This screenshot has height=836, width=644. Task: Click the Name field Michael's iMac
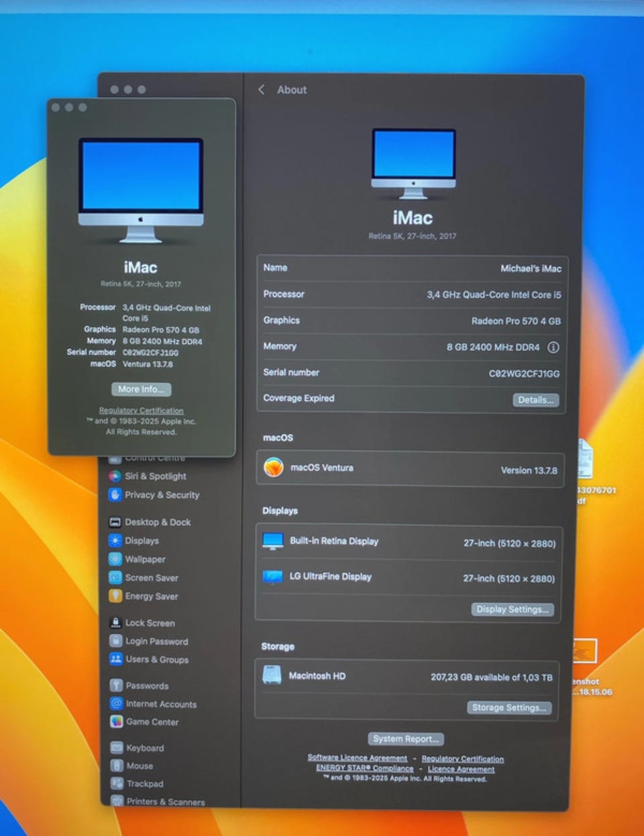click(531, 268)
